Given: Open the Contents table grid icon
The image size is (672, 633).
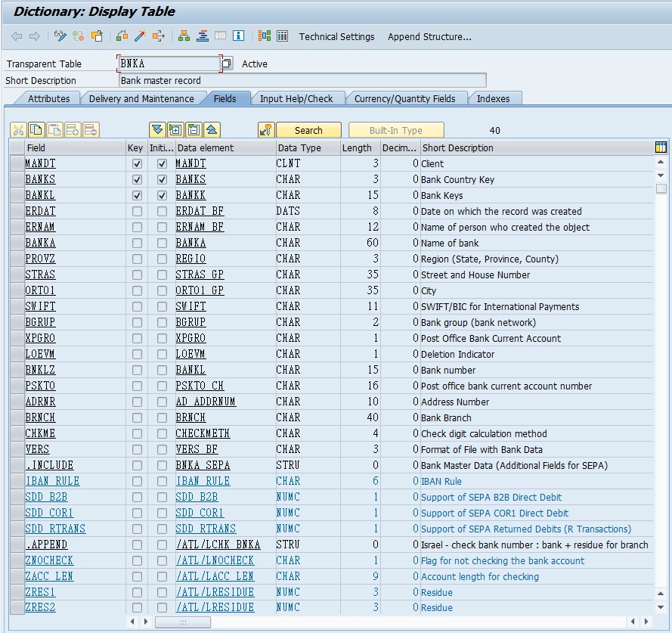Looking at the screenshot, I should tap(283, 36).
